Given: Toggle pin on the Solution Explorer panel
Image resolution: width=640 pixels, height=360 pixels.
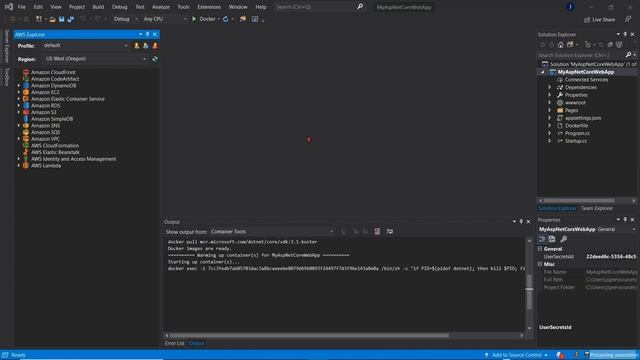Looking at the screenshot, I should point(625,34).
